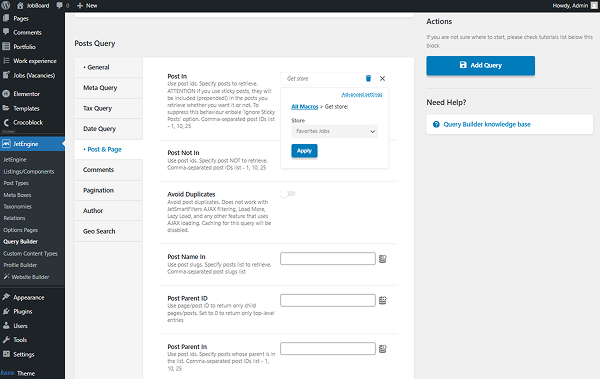Open the Howdy, Admin profile avatar
600x379 pixels.
(x=594, y=5)
